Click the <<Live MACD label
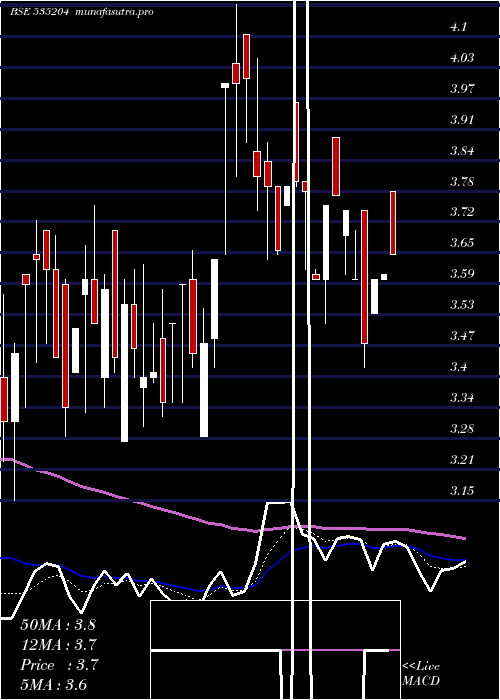500x700 pixels. pos(421,674)
